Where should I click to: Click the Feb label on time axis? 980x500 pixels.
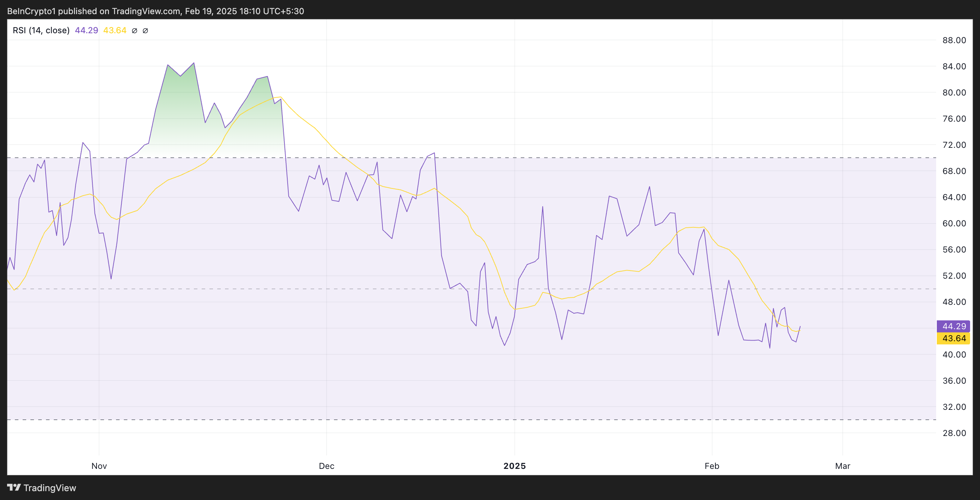pyautogui.click(x=712, y=466)
